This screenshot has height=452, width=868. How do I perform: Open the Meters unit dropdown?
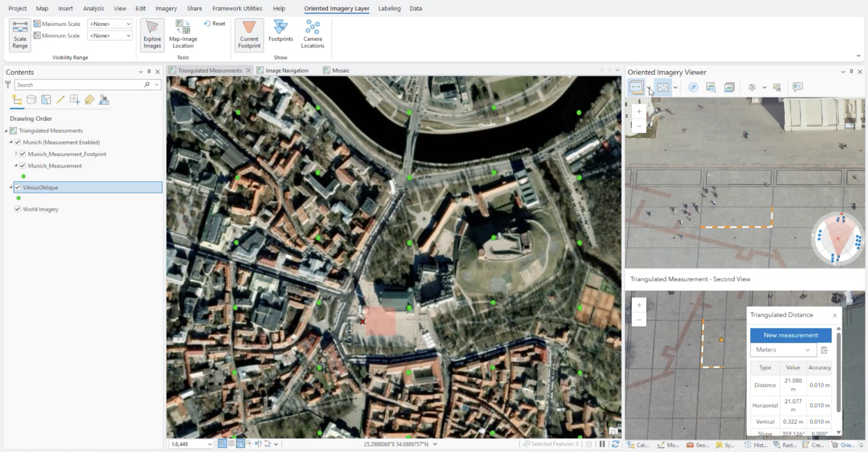pos(783,350)
